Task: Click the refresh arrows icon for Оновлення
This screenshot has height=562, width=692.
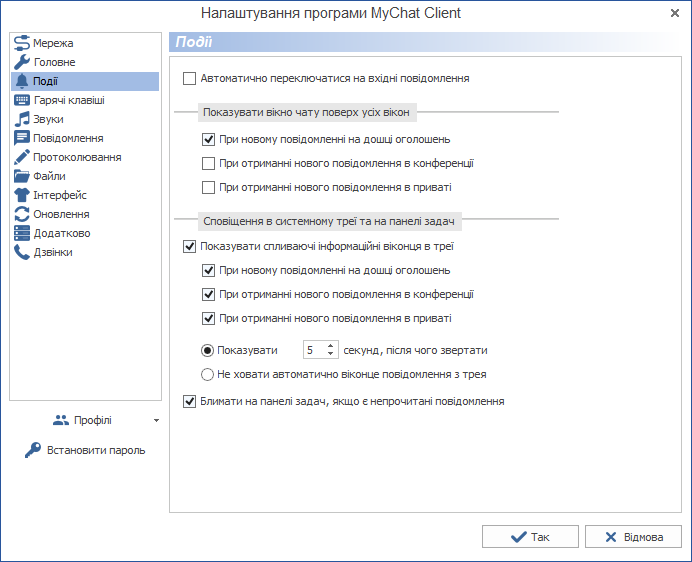Action: point(22,214)
